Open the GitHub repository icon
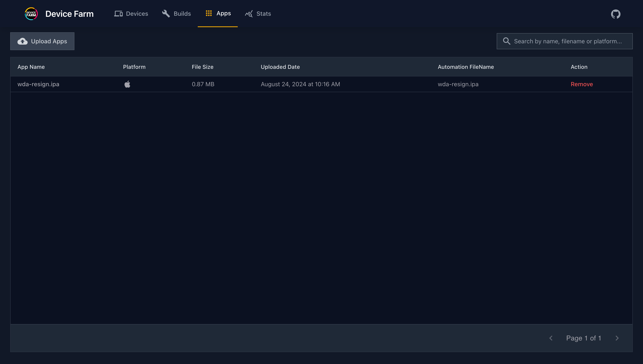Image resolution: width=643 pixels, height=364 pixels. click(x=616, y=14)
